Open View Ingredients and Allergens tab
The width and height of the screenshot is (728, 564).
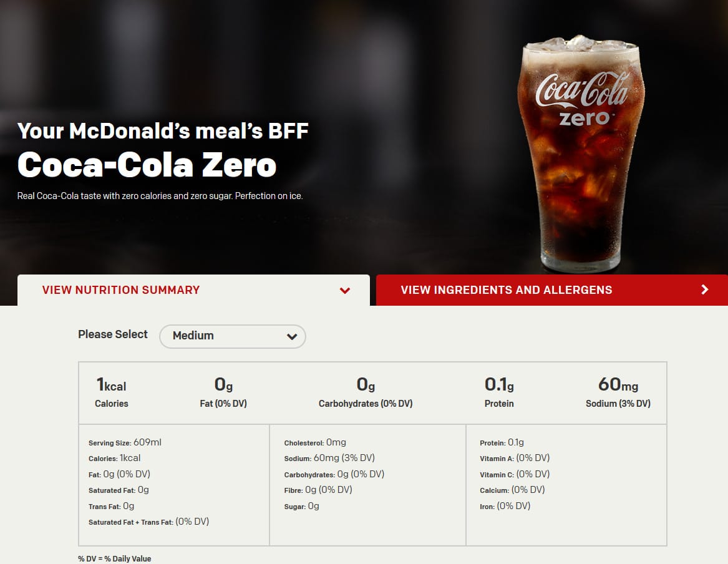click(x=506, y=290)
